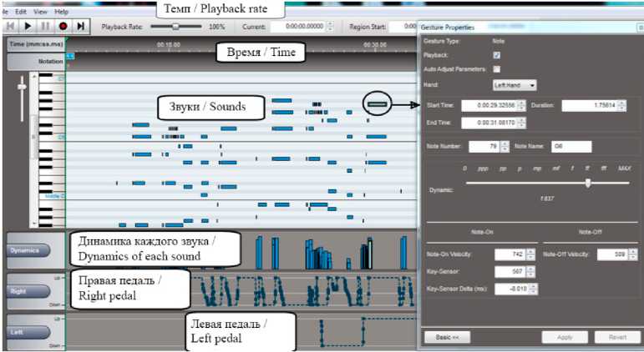This screenshot has height=352, width=644.
Task: Click the Note-Off Velocity stepper arrows
Action: 633,254
